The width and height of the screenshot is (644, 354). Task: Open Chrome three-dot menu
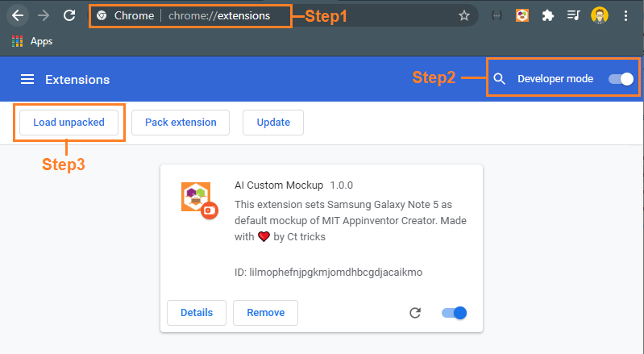(x=625, y=15)
